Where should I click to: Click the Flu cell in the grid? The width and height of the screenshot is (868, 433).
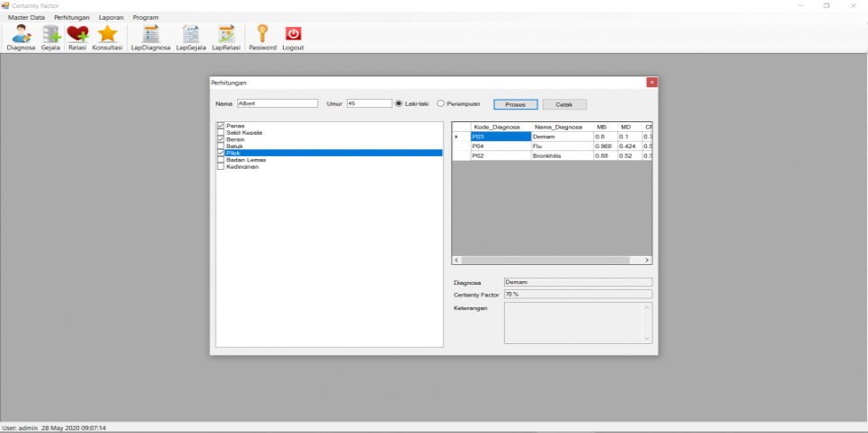point(562,146)
